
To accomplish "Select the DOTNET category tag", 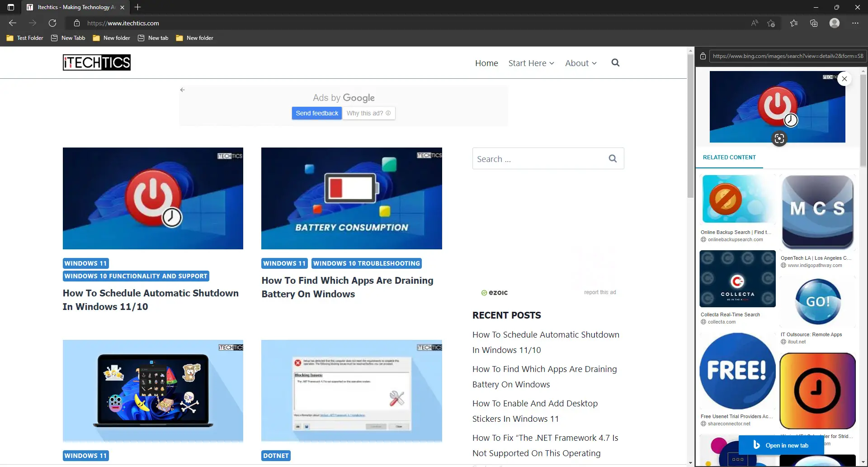I will [276, 456].
